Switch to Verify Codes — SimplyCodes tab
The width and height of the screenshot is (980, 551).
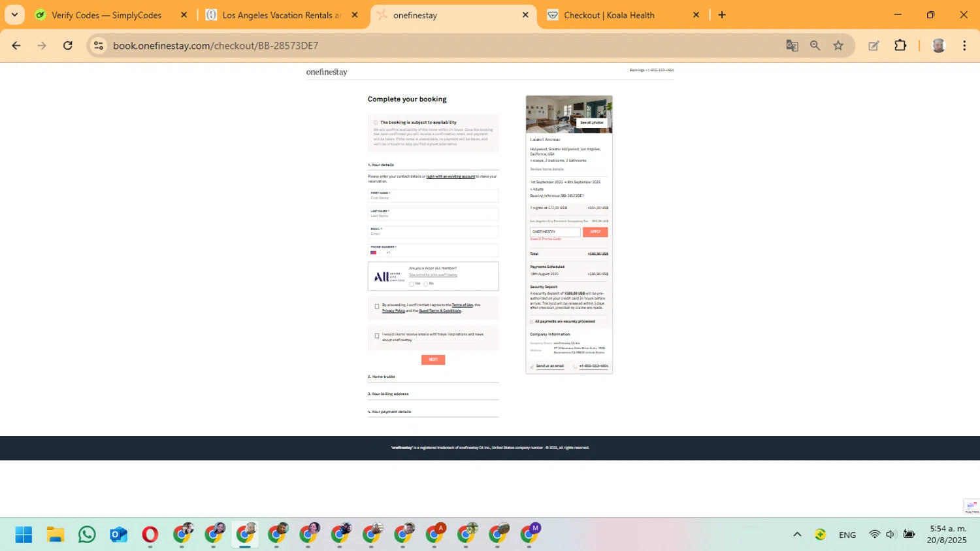(x=112, y=15)
